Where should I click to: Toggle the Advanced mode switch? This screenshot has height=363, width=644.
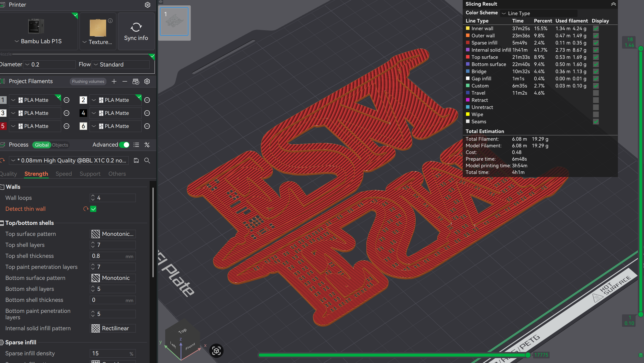[125, 145]
